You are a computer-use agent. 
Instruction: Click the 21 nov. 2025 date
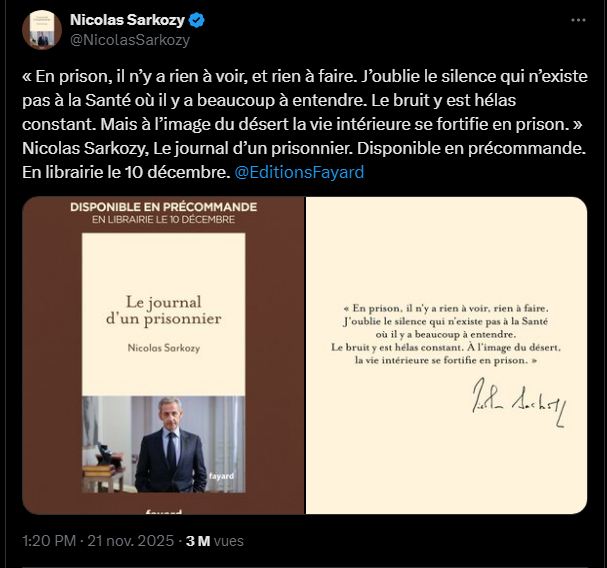131,541
